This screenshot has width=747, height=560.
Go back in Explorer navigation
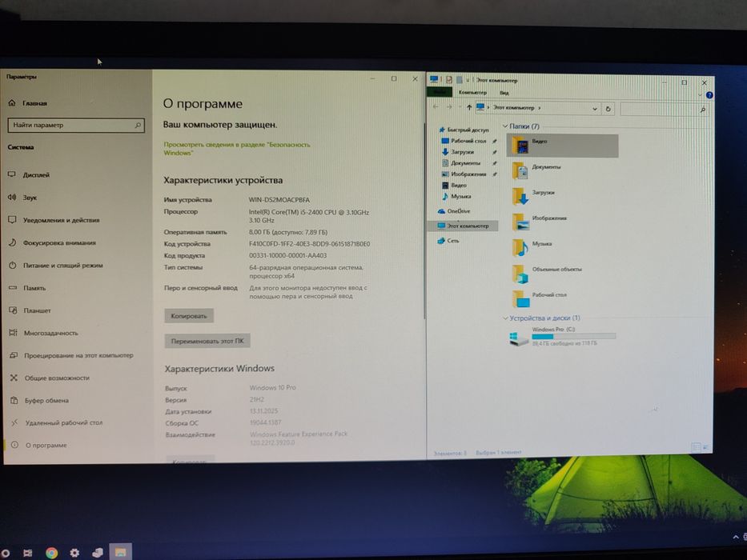(436, 107)
